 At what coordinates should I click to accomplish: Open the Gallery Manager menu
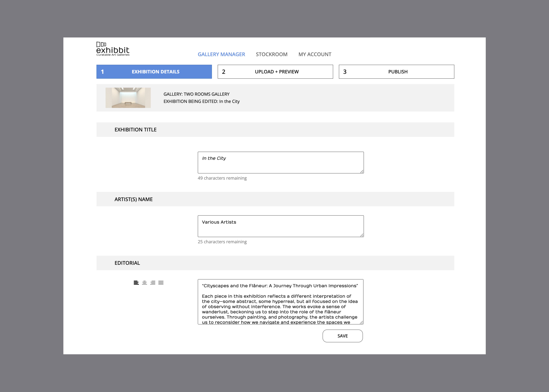pyautogui.click(x=221, y=54)
